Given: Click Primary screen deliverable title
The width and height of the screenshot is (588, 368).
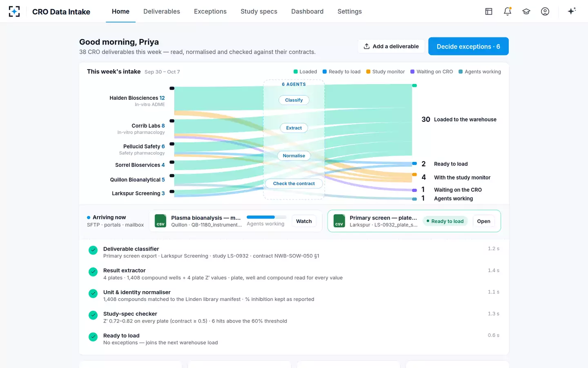Looking at the screenshot, I should [383, 218].
